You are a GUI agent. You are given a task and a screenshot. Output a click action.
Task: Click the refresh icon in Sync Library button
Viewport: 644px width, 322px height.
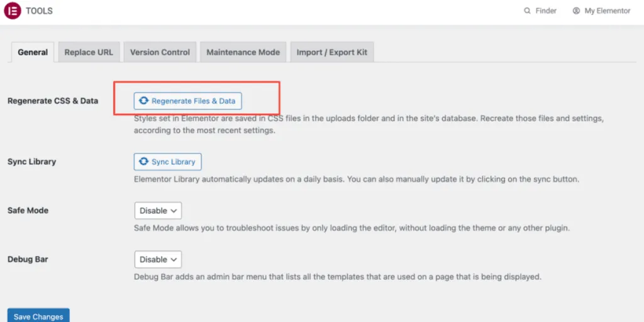click(144, 162)
